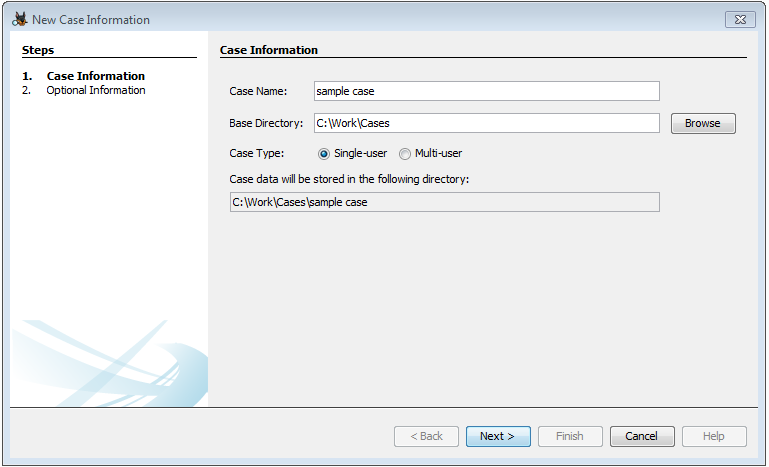769x467 pixels.
Task: Select step 1 Case Information in Steps list
Action: [x=95, y=76]
